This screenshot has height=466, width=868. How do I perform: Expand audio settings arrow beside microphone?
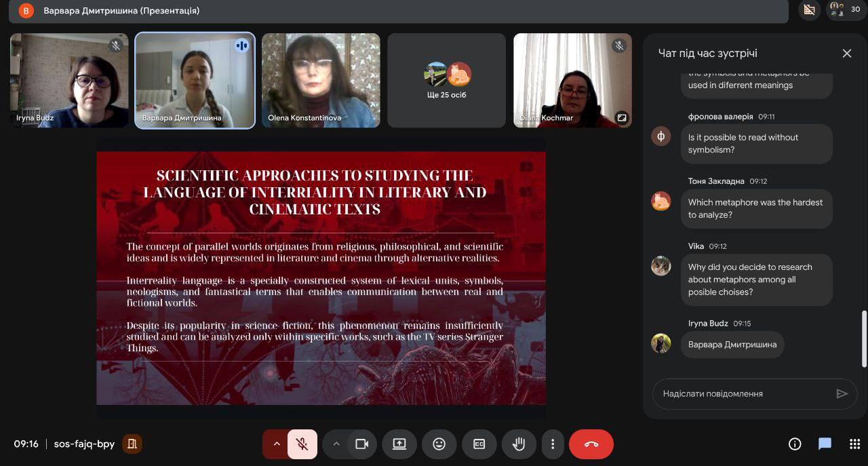pyautogui.click(x=277, y=444)
